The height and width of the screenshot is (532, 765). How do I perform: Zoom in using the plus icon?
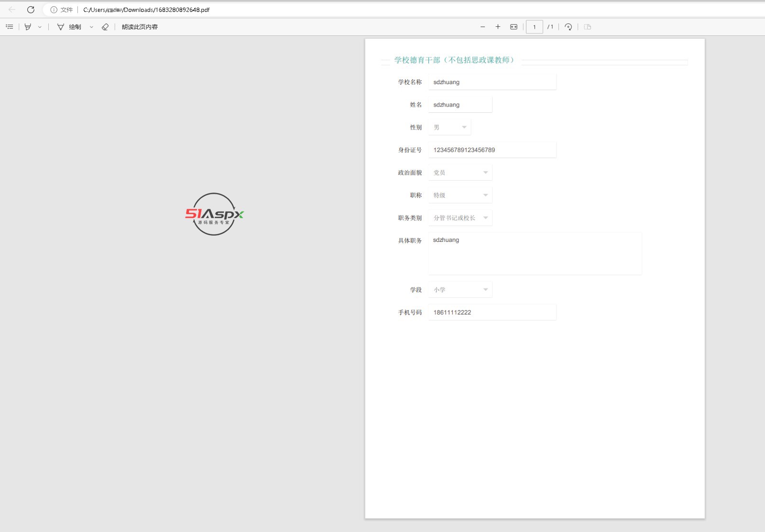coord(498,27)
